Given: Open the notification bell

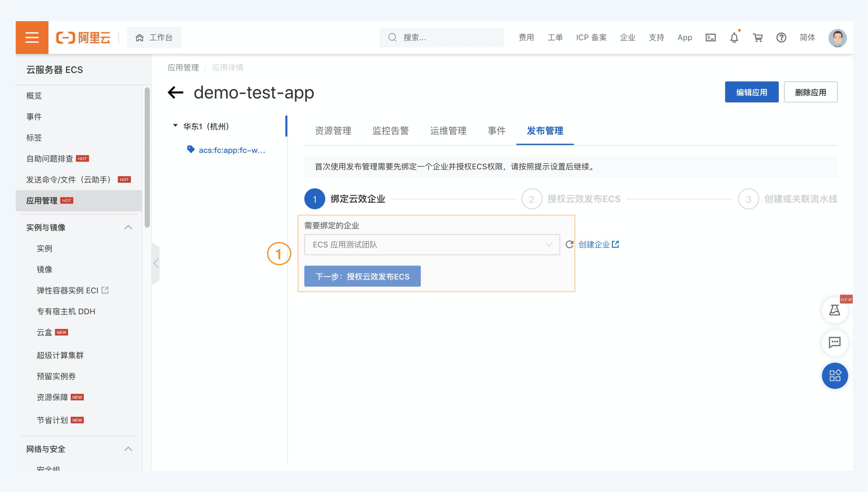Looking at the screenshot, I should 734,38.
